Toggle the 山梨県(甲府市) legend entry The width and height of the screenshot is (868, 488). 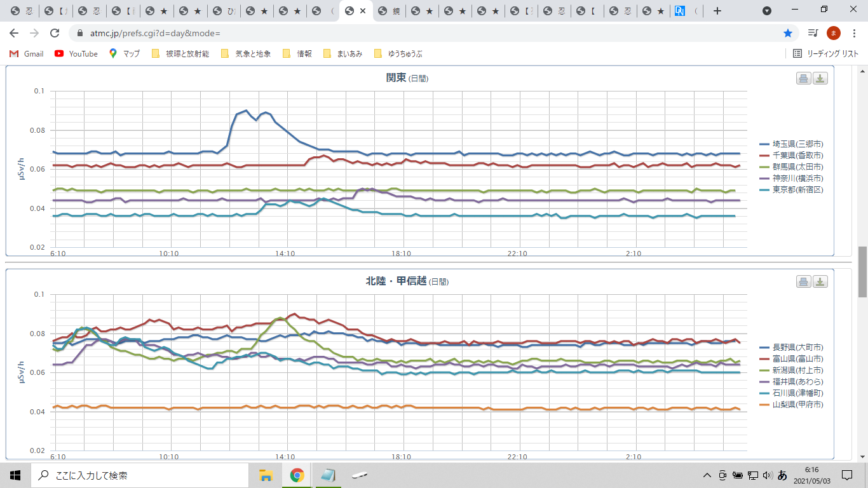(792, 404)
